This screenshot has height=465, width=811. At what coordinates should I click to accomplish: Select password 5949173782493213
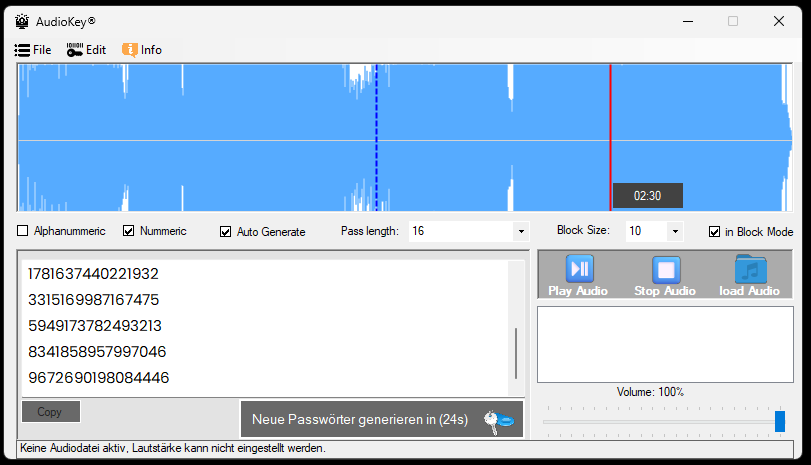pos(95,325)
